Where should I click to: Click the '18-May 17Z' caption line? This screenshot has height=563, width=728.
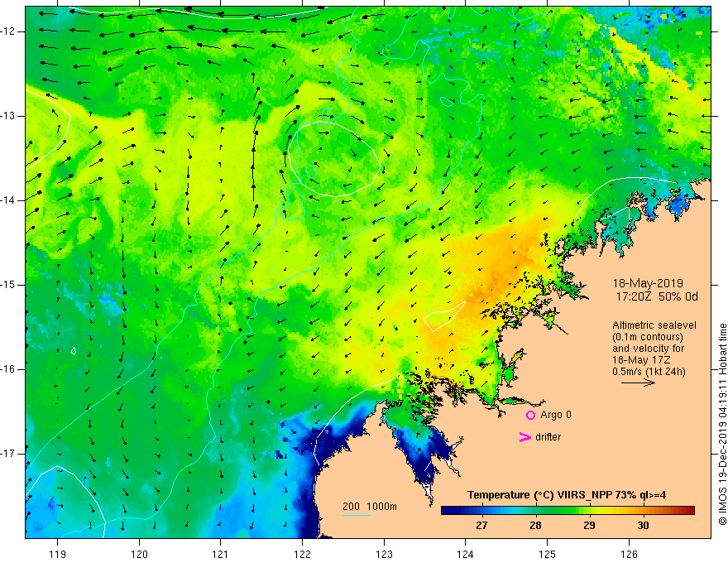point(641,360)
